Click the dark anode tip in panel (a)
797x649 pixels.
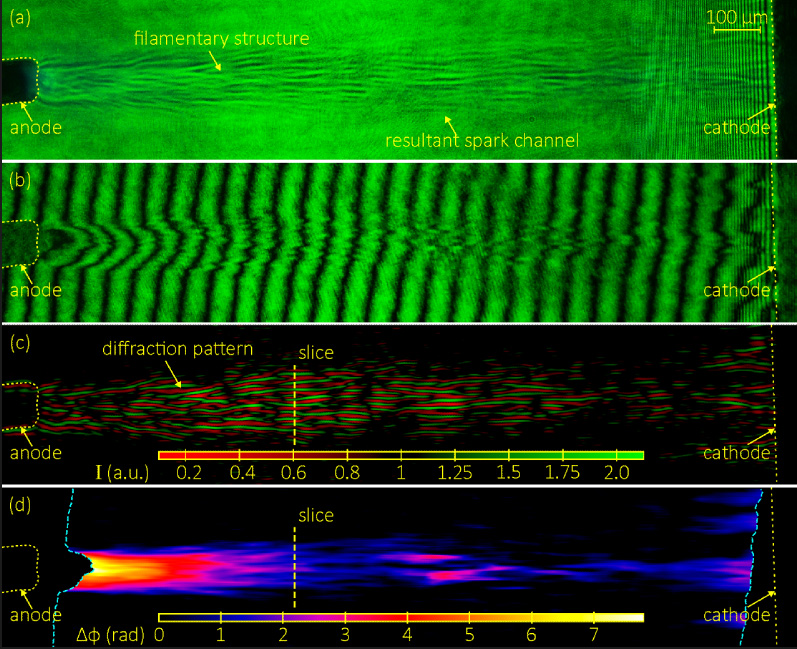(x=19, y=81)
